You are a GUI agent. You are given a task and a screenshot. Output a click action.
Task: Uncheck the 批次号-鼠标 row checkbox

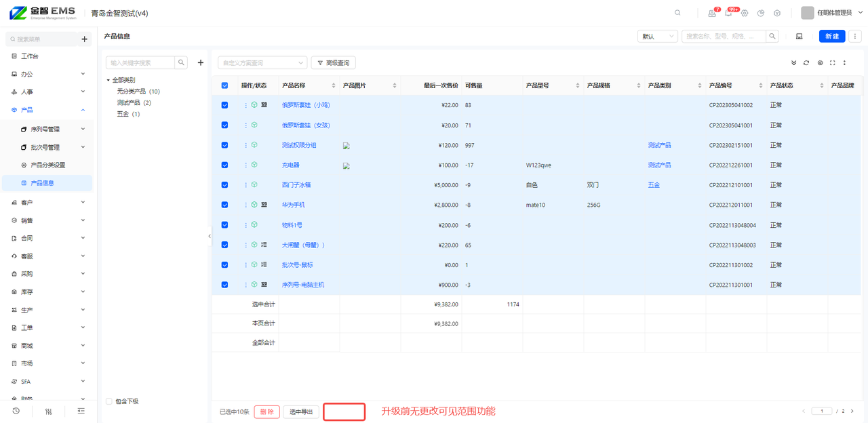(x=224, y=264)
